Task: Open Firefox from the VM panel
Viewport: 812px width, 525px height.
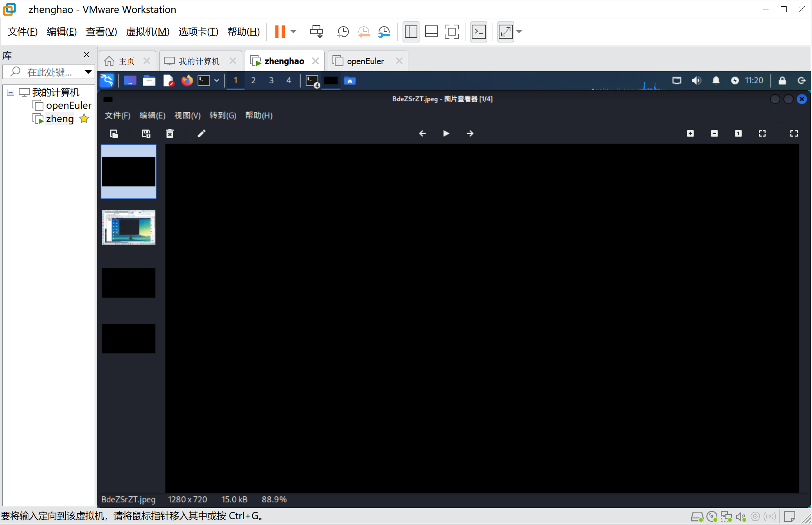Action: (x=187, y=81)
